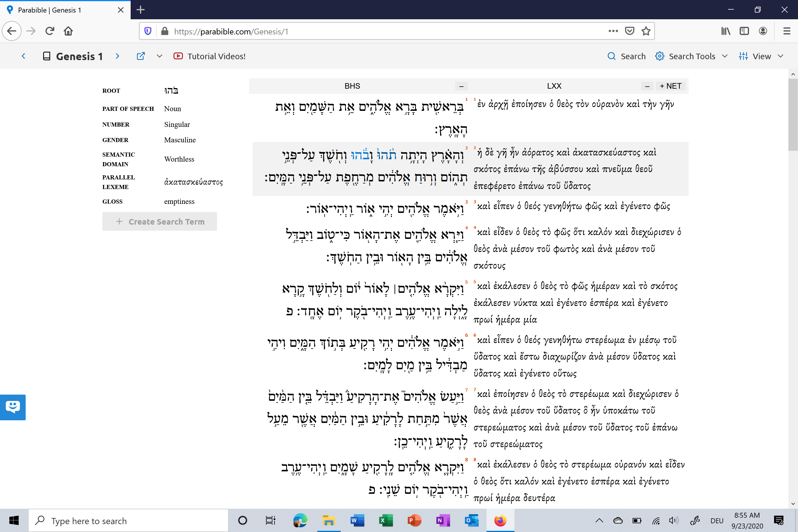Open Firefox hamburger menu
798x532 pixels.
tap(787, 31)
